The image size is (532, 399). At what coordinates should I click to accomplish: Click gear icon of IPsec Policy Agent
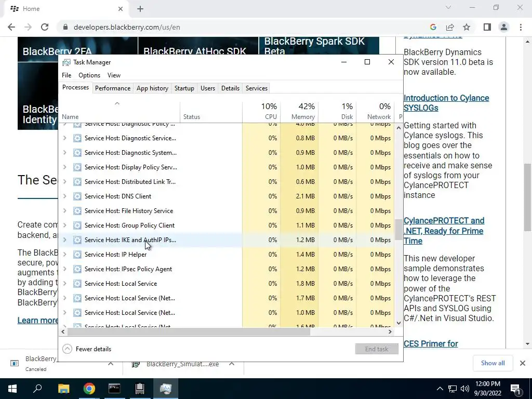click(77, 269)
